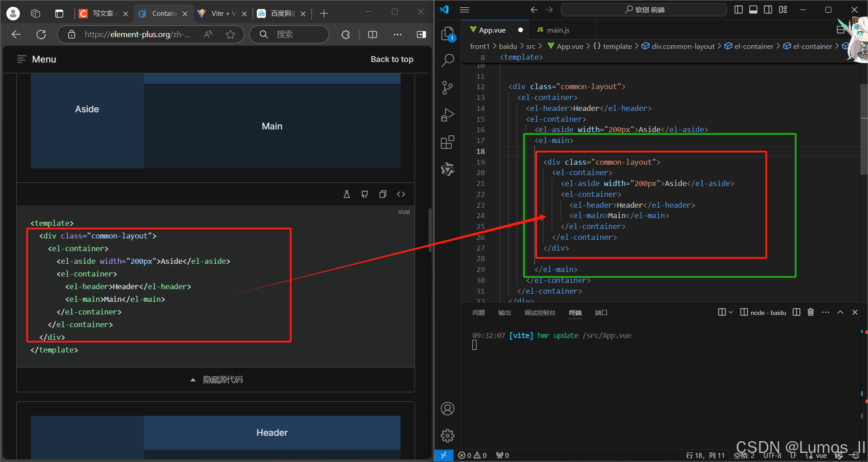868x462 pixels.
Task: Open the Edge profile avatar
Action: tap(13, 14)
